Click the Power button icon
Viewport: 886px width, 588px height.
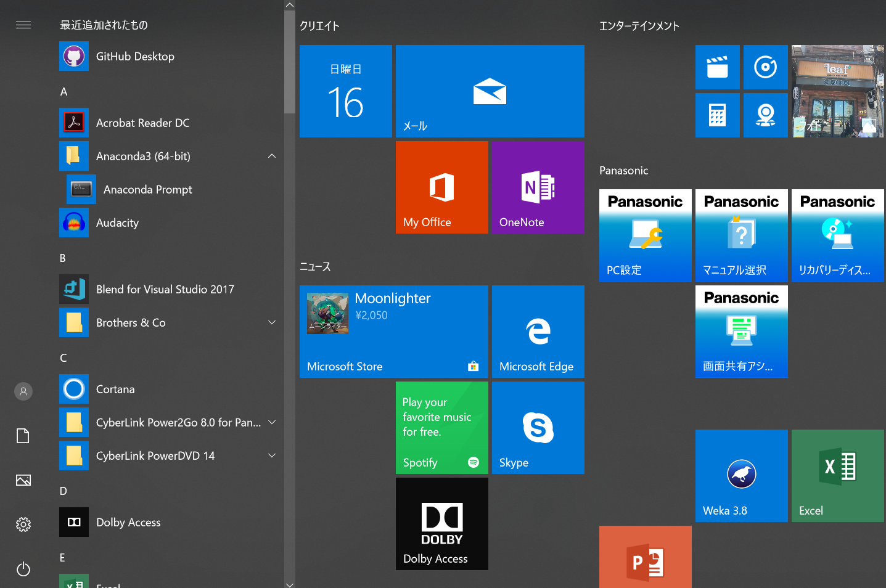pyautogui.click(x=23, y=569)
